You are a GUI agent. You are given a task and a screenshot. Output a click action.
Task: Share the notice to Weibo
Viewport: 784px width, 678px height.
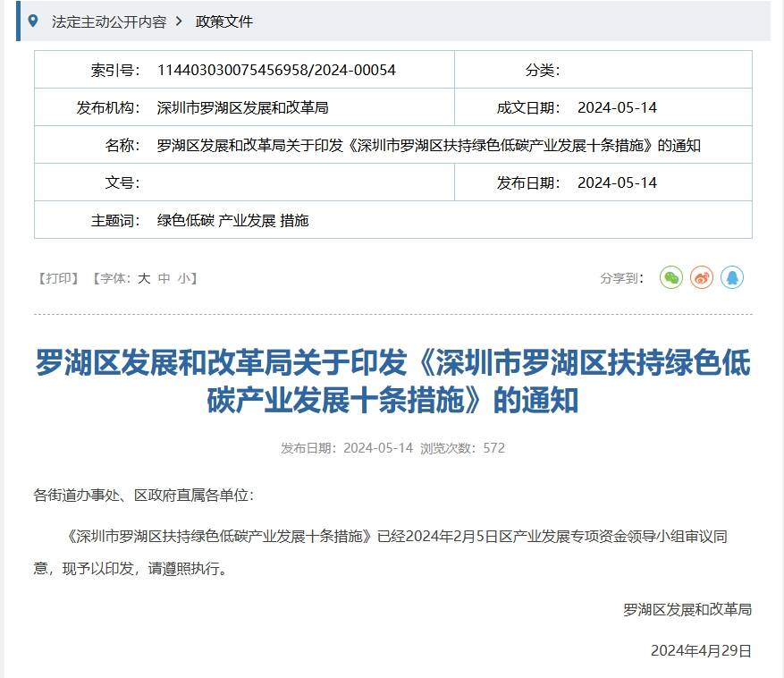(702, 278)
